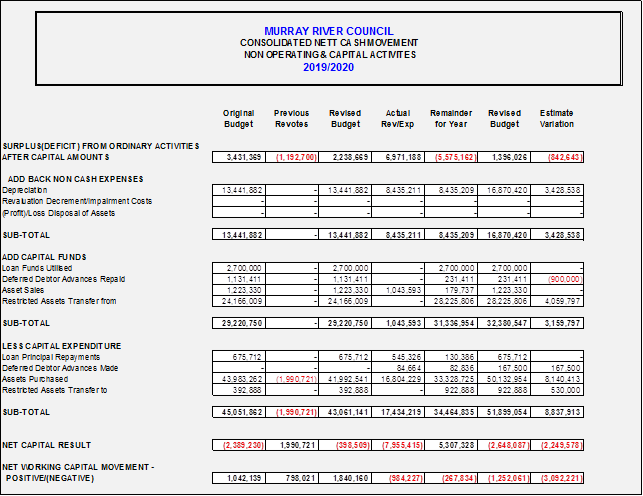Click the 545,326 loan repayments actual cell
This screenshot has width=643, height=496.
[x=398, y=357]
